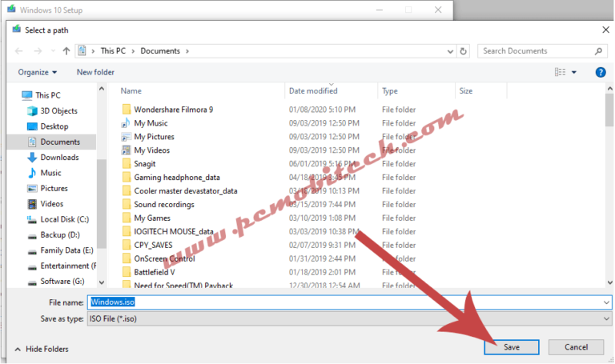Go up one folder level
Viewport: 615px width, 364px height.
point(66,51)
